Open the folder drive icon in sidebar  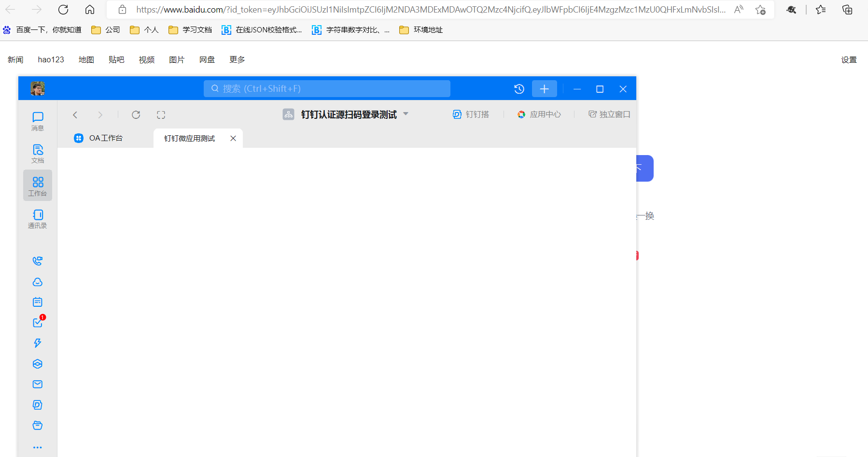point(38,425)
